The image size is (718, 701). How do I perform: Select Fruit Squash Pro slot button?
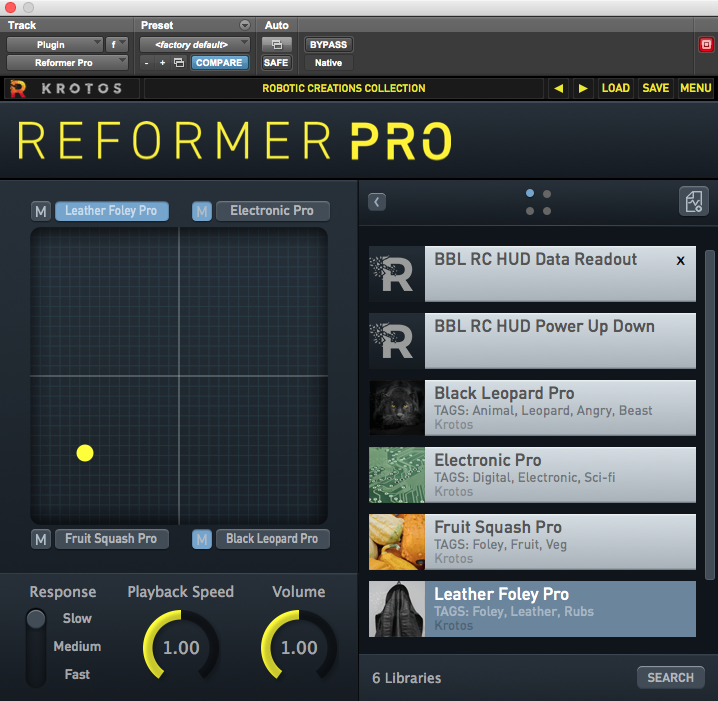click(112, 539)
